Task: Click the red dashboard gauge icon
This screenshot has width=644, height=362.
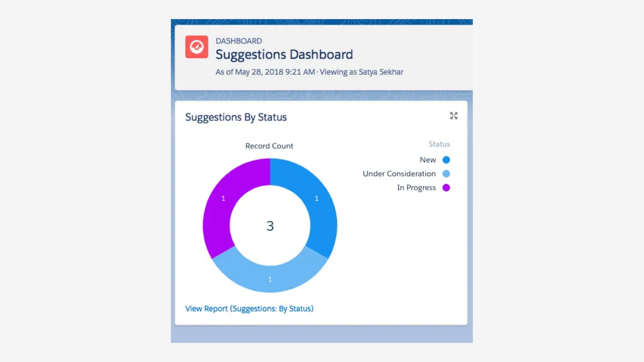Action: 197,47
